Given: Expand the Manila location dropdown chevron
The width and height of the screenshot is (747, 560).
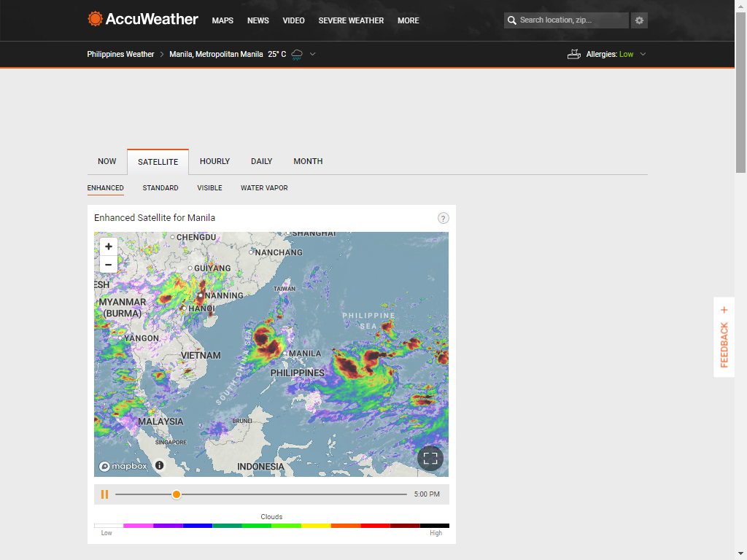Looking at the screenshot, I should tap(312, 54).
